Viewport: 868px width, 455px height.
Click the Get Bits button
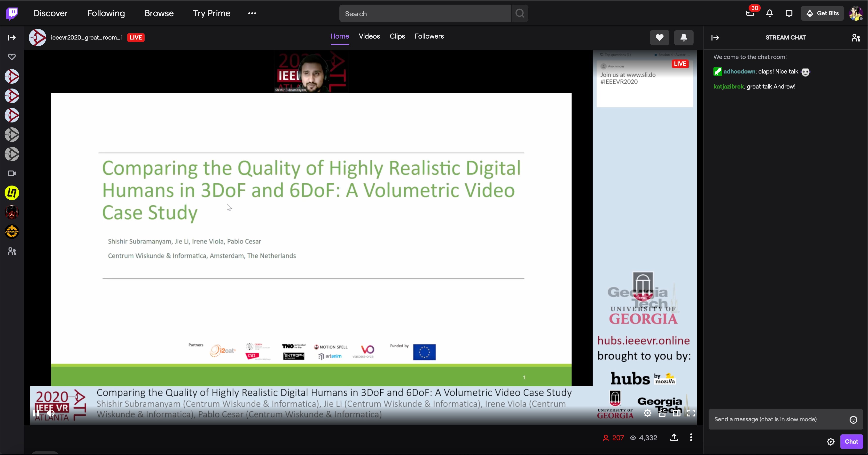pos(822,14)
